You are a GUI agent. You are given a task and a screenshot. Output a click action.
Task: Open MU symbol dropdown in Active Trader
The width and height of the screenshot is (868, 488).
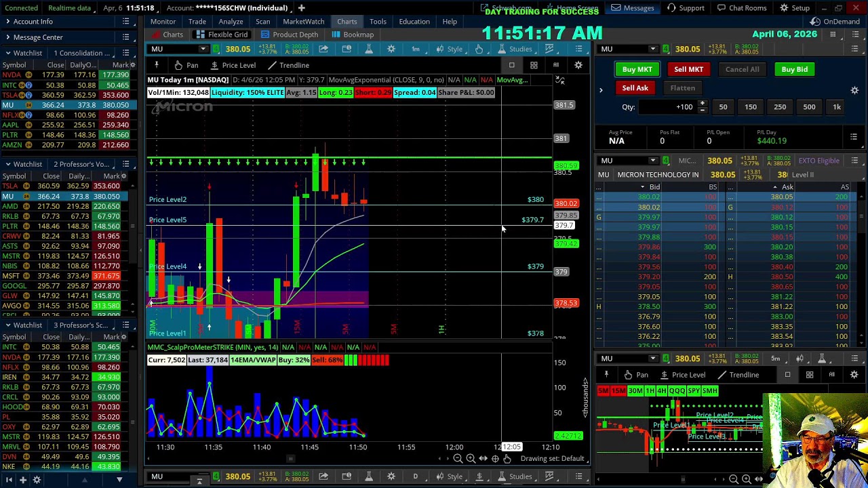click(x=652, y=49)
